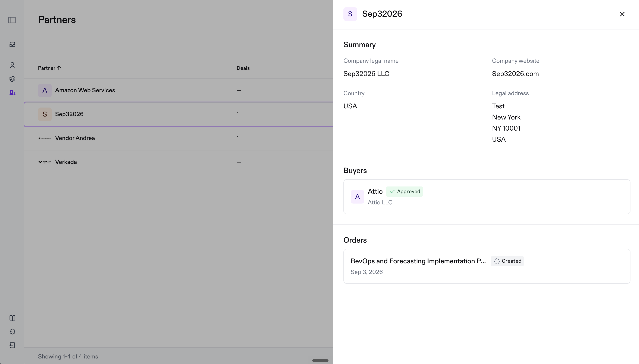Click the Approved status badge
639x364 pixels.
click(x=404, y=192)
